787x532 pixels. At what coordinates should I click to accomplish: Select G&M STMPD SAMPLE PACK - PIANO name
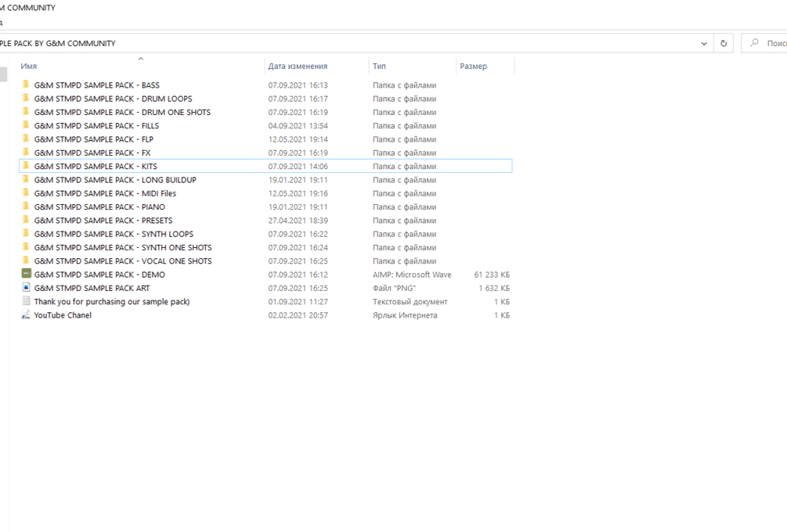pos(99,207)
